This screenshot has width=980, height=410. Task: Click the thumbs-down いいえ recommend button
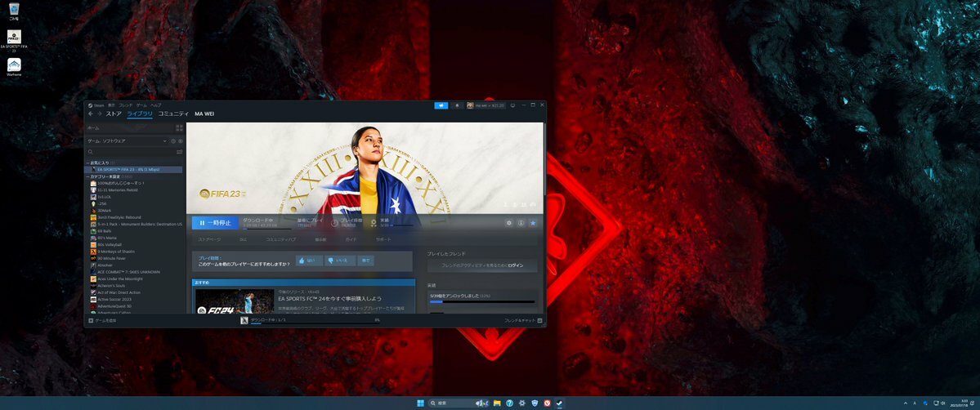[x=341, y=261]
